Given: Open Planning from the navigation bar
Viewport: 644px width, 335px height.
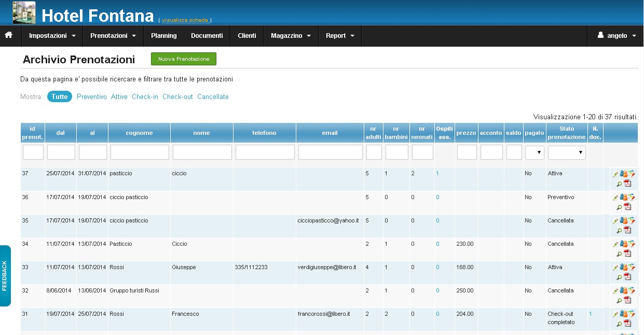Looking at the screenshot, I should [x=164, y=36].
